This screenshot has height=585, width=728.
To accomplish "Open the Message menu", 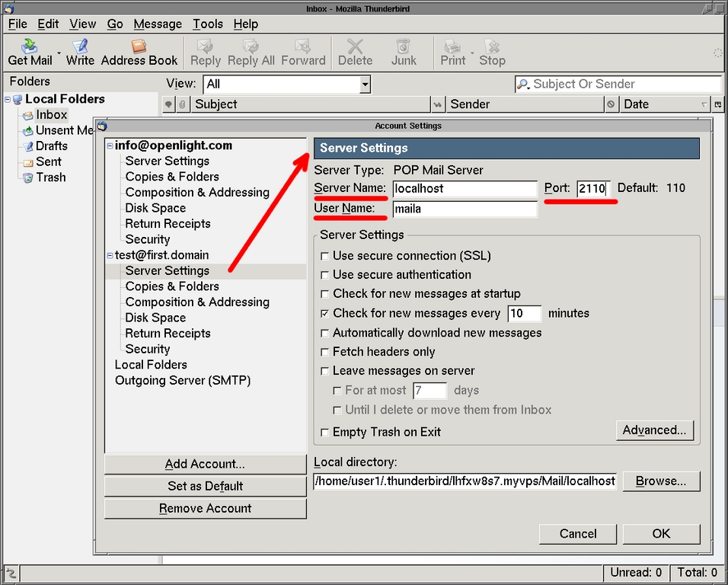I will [x=158, y=24].
